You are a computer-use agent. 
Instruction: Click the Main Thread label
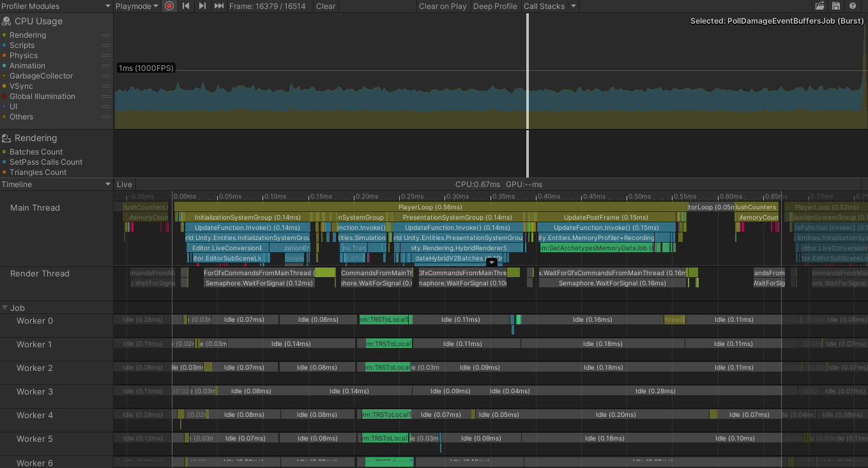pyautogui.click(x=35, y=208)
